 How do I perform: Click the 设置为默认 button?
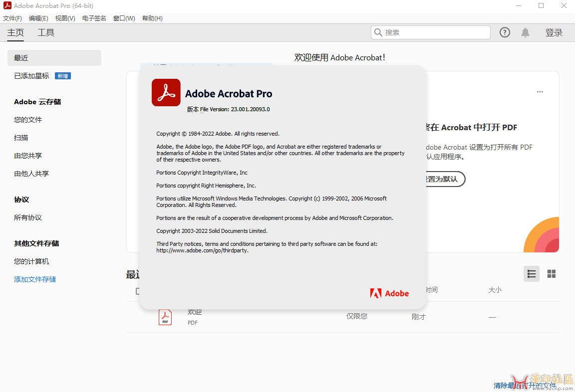click(x=445, y=179)
